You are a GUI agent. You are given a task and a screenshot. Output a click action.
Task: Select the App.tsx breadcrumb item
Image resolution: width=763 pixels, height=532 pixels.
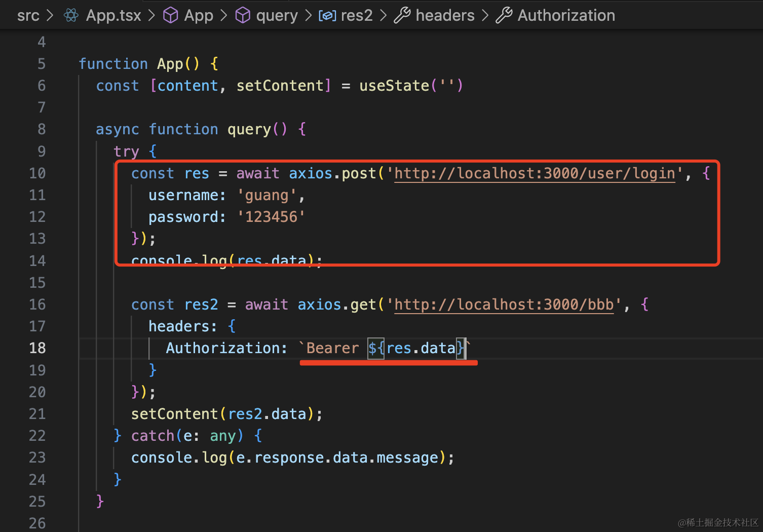pyautogui.click(x=113, y=16)
